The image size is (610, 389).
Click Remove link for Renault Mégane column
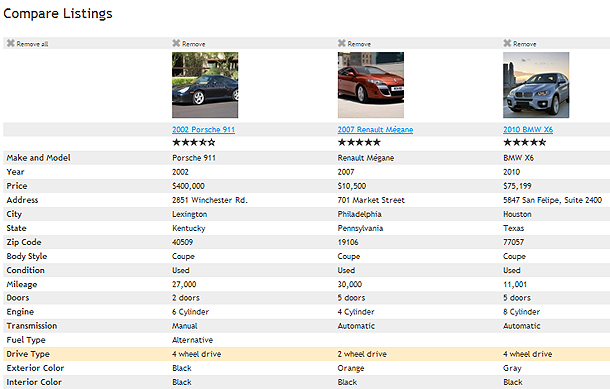359,44
